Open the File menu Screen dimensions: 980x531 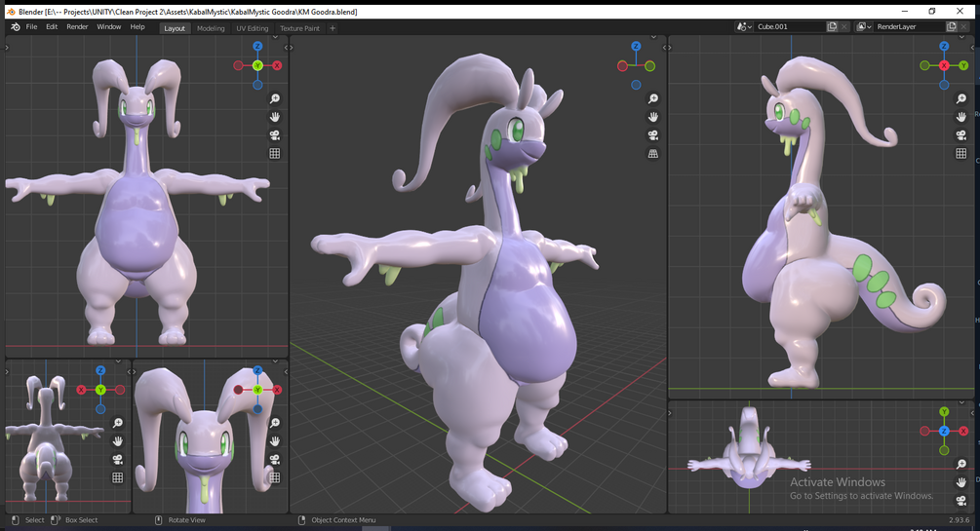coord(31,27)
